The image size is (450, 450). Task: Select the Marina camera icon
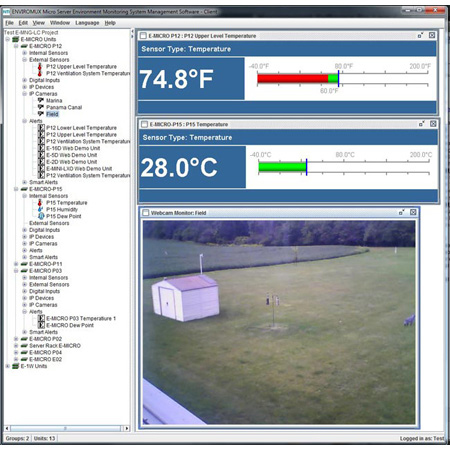[x=41, y=100]
